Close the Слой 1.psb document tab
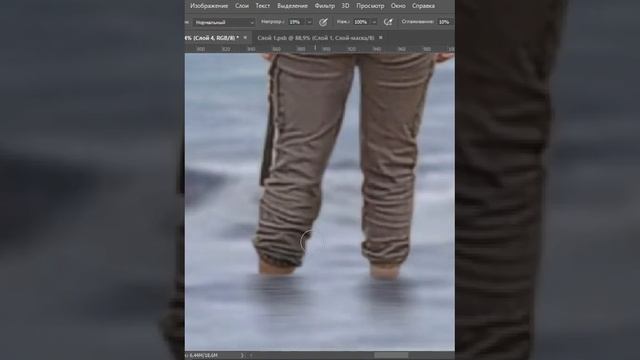 click(x=381, y=38)
